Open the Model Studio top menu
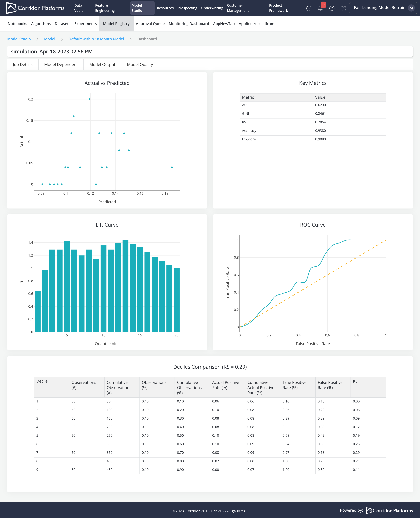The width and height of the screenshot is (420, 518). [142, 8]
